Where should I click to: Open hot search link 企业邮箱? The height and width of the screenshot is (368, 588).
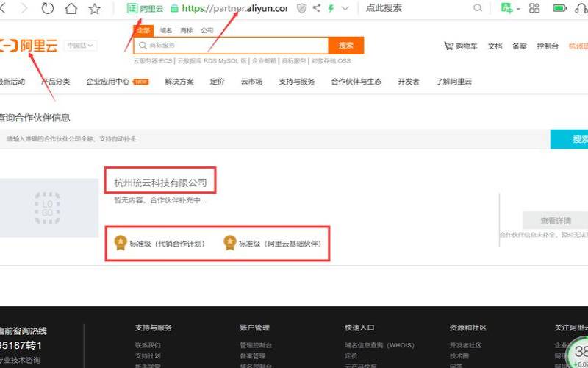point(265,61)
